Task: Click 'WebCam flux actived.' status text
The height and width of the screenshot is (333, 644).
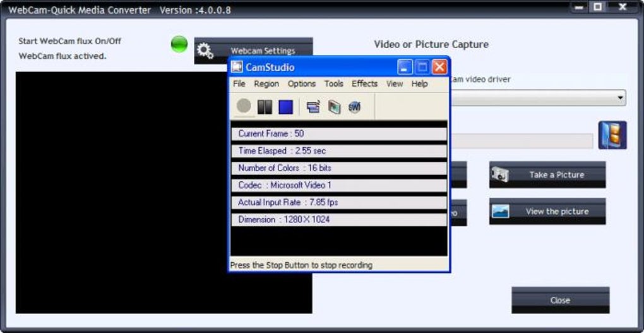Action: coord(63,56)
